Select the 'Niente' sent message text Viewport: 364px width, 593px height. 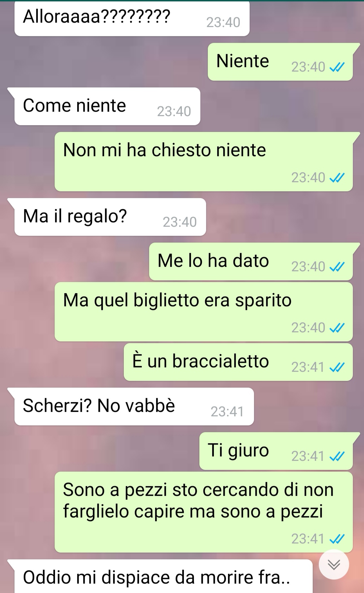point(243,61)
